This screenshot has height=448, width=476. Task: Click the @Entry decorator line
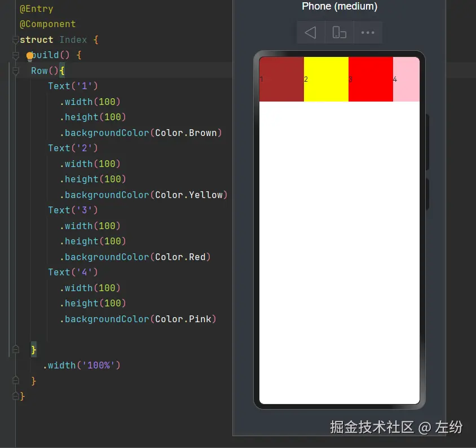click(37, 9)
